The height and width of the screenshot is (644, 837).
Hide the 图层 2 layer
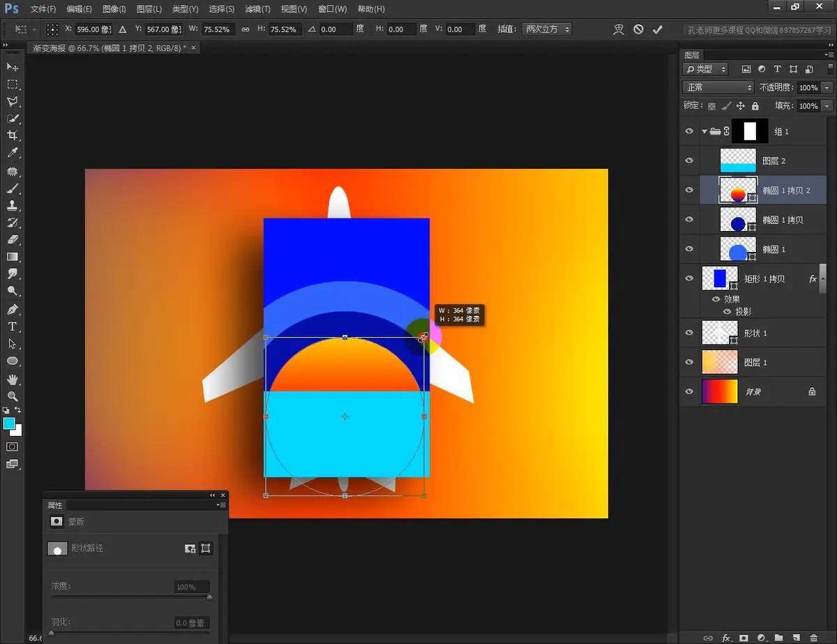690,160
